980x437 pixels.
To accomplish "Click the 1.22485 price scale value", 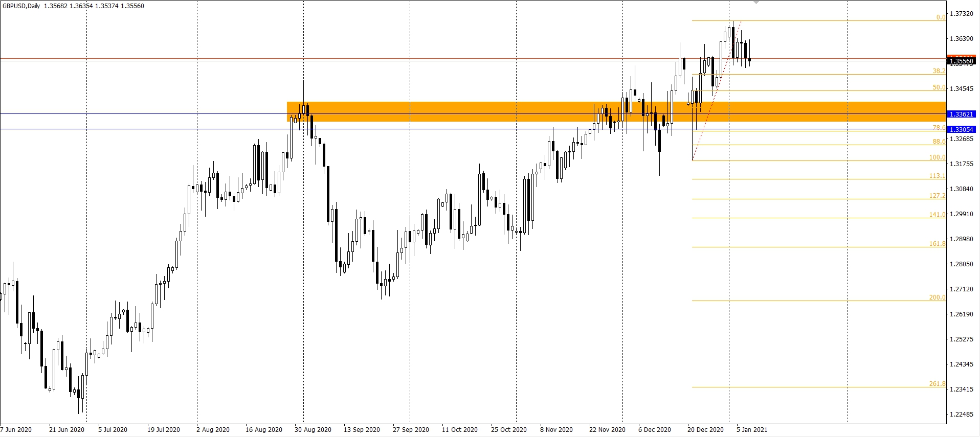I will 961,415.
